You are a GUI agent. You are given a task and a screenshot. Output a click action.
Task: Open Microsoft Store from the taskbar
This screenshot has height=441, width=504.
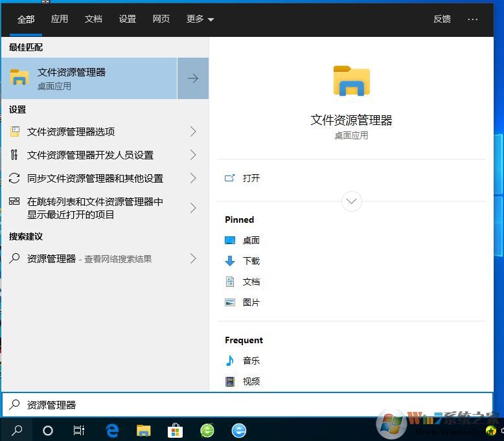(x=175, y=431)
